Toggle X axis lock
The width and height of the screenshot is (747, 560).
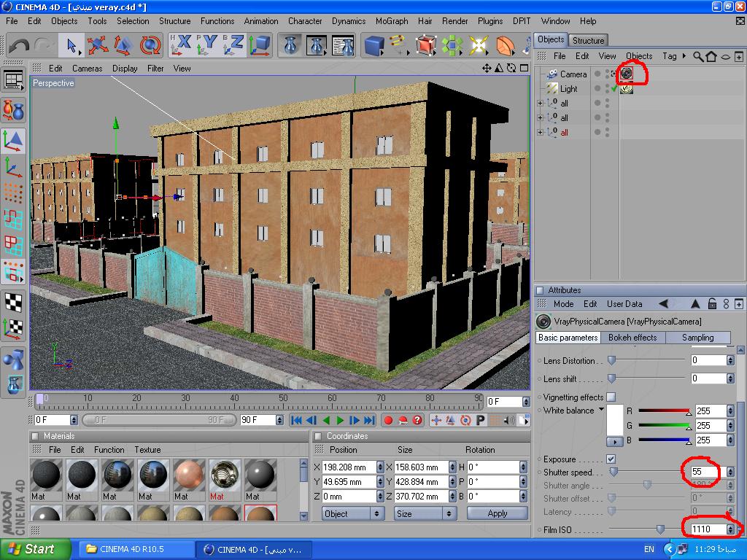(182, 46)
